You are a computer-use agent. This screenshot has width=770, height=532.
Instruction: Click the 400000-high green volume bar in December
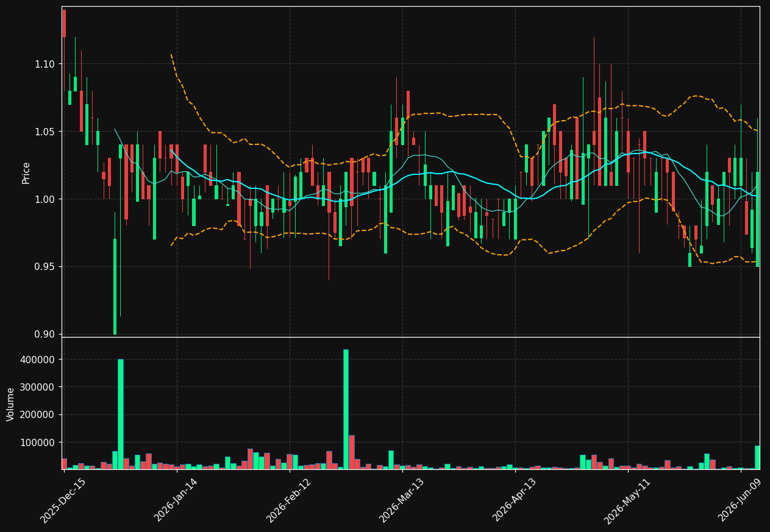click(121, 414)
